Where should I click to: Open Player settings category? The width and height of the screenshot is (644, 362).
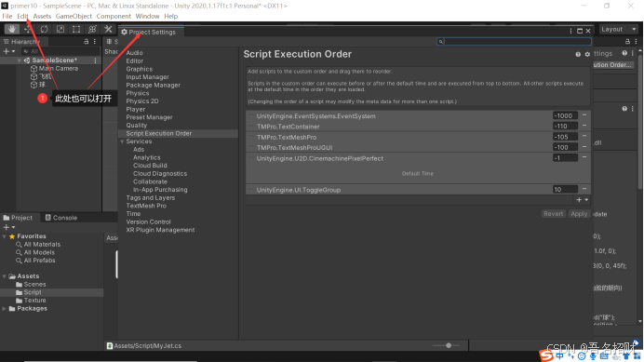(136, 109)
